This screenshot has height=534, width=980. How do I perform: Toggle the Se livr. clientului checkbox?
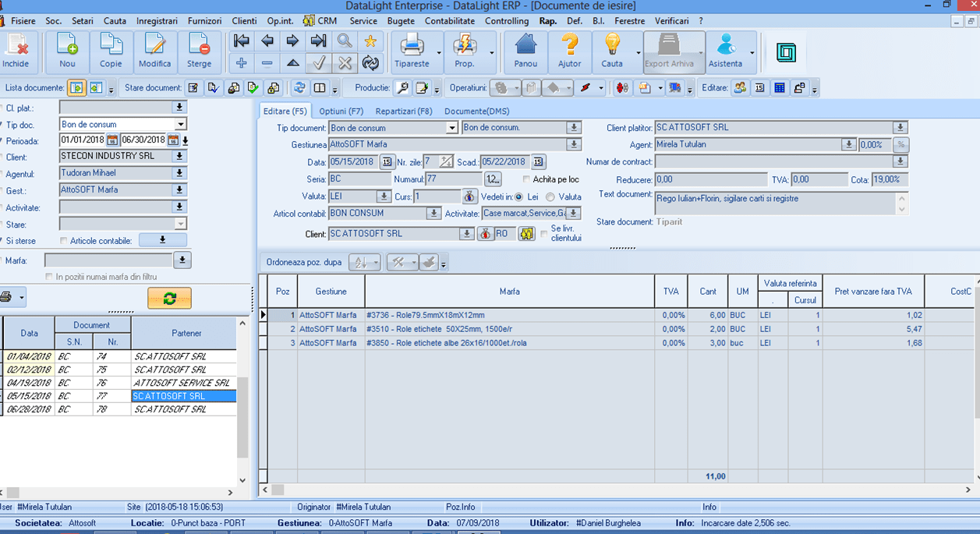(x=544, y=233)
